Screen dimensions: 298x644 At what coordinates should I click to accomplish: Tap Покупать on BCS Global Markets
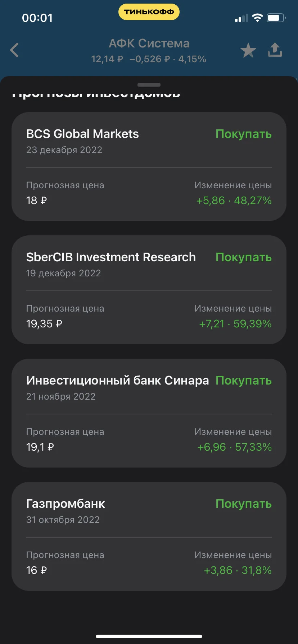(244, 134)
